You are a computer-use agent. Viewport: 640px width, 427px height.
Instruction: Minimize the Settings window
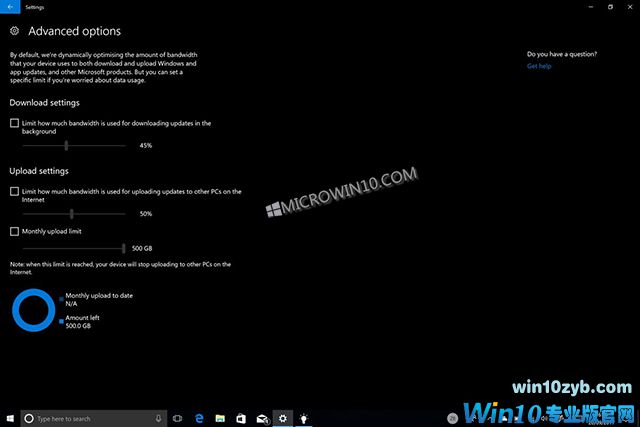click(591, 7)
